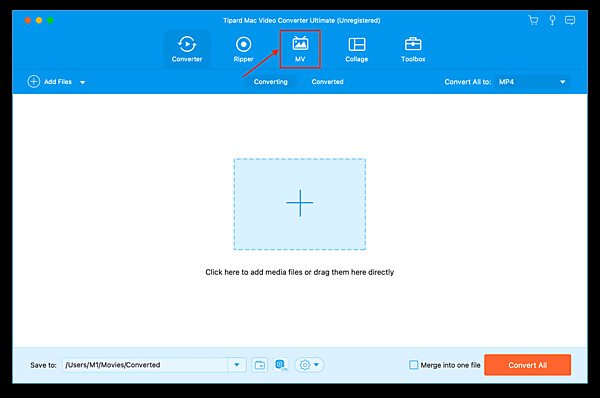This screenshot has height=398, width=600.
Task: Enable Merge into one file checkbox
Action: (x=414, y=365)
